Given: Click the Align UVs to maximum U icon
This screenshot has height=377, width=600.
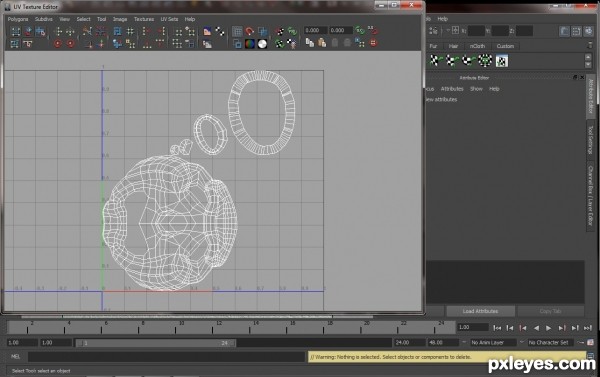Looking at the screenshot, I should coord(160,31).
